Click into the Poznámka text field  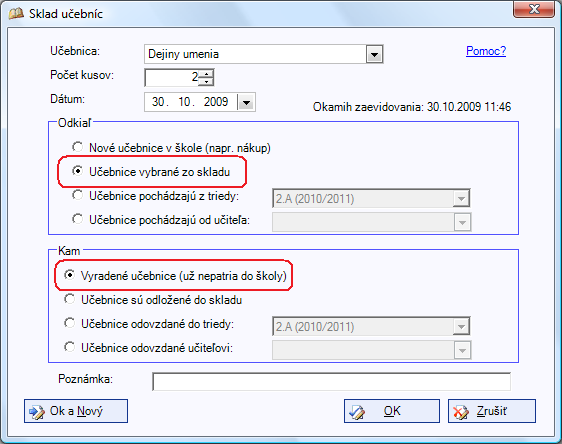[x=332, y=382]
